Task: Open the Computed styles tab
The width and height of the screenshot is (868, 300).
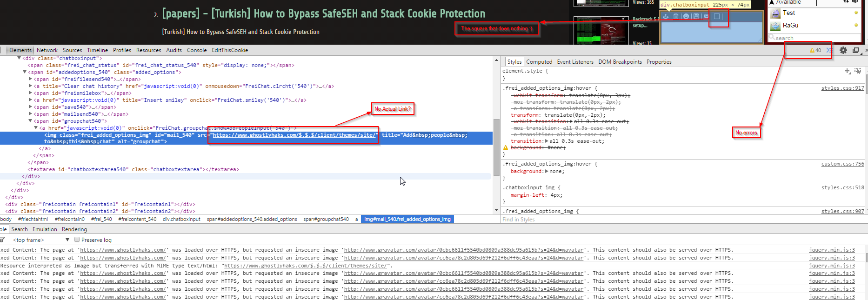Action: 539,62
